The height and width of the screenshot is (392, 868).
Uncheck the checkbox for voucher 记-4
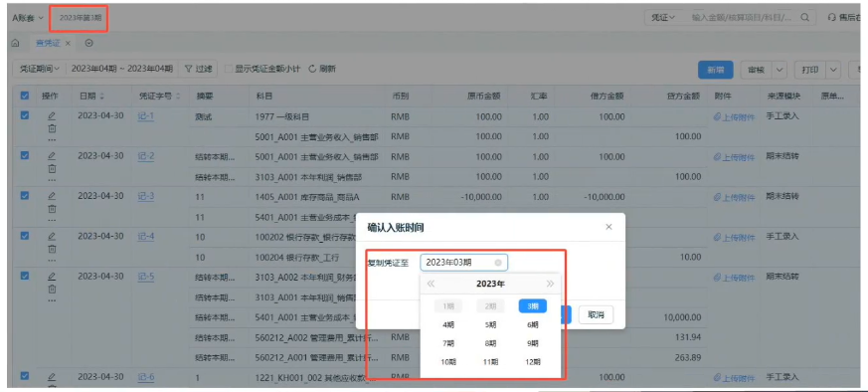coord(24,236)
